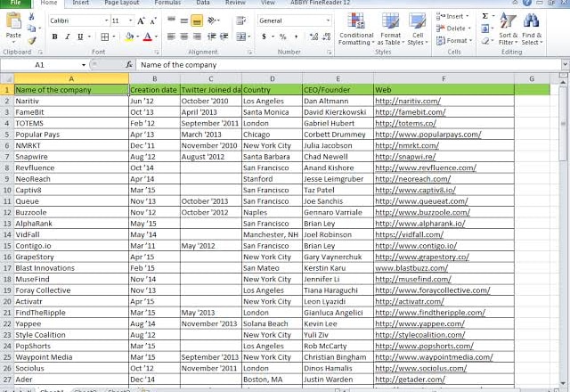Open the Fill Color dropdown arrow

137,37
